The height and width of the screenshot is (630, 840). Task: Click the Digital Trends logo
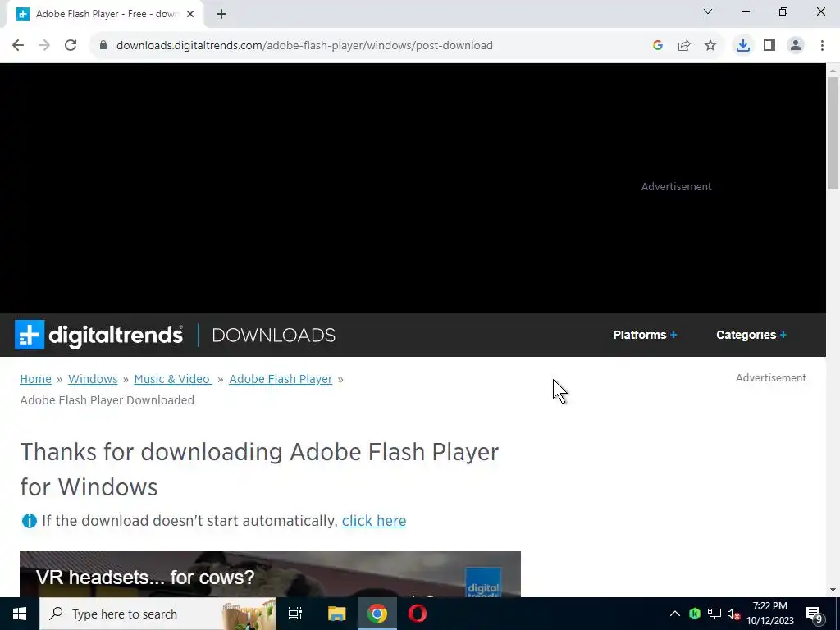coord(98,335)
